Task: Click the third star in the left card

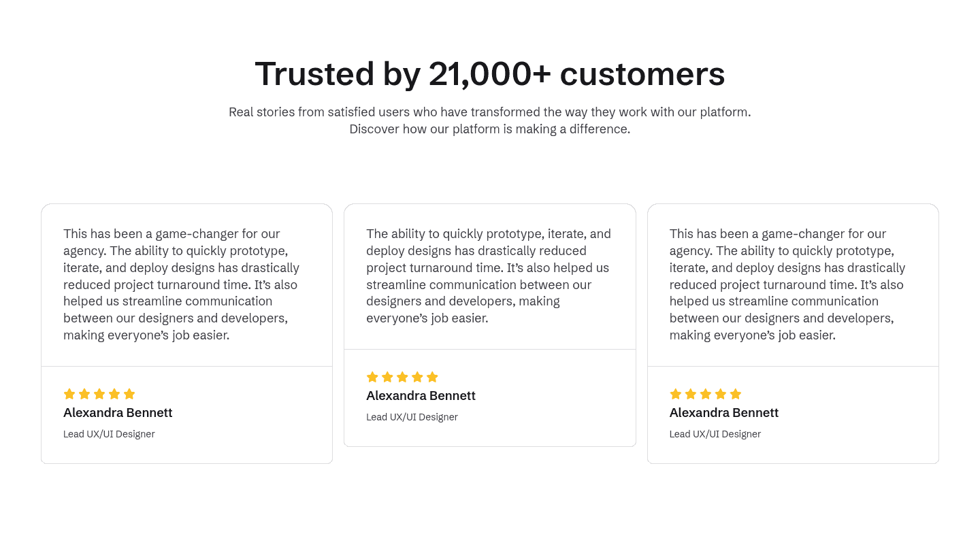Action: pyautogui.click(x=99, y=394)
